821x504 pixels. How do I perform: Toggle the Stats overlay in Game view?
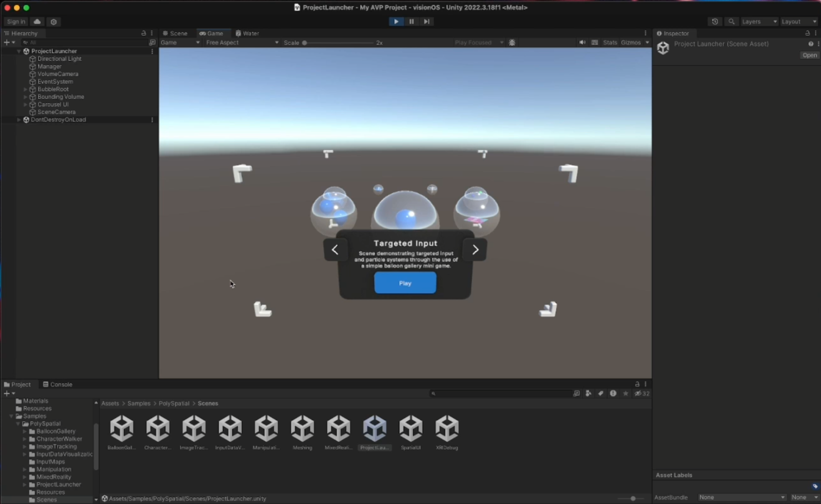[610, 43]
